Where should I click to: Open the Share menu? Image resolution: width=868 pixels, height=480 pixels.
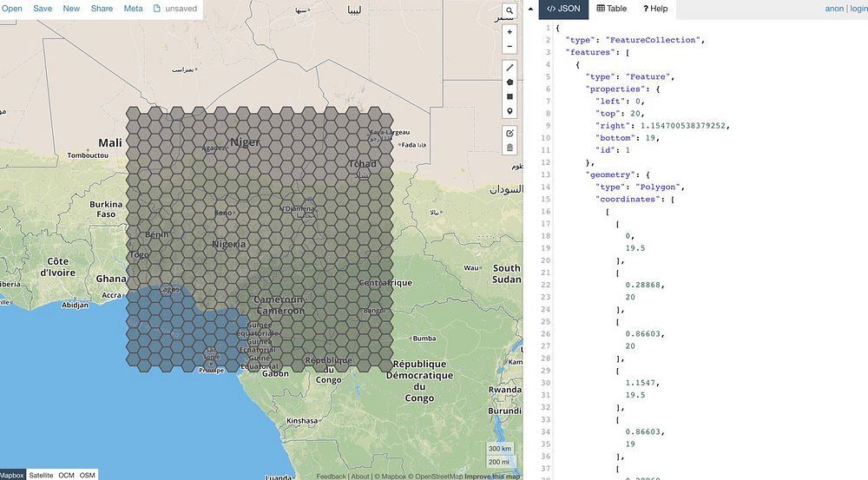(102, 9)
